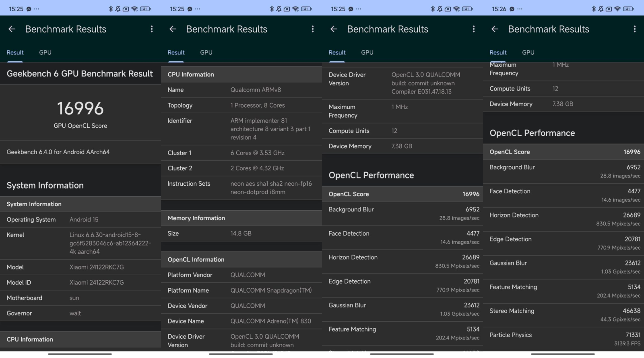The image size is (644, 358).
Task: Go back from the screen starting with Device Driver Version
Action: [334, 29]
